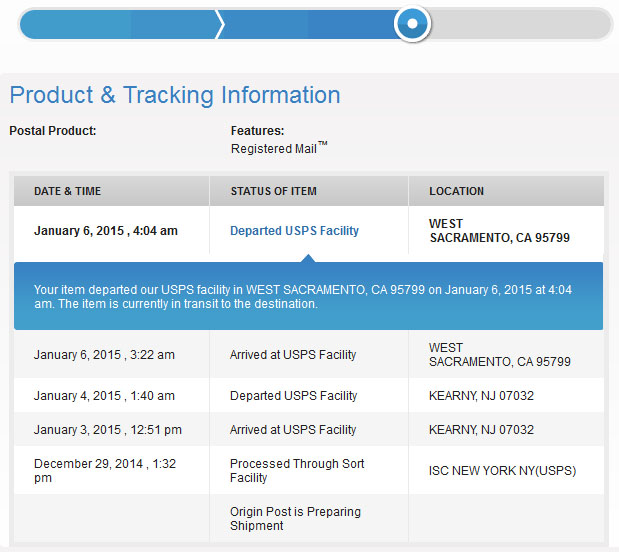
Task: Select the Processed Through Sort Facility status
Action: point(297,470)
